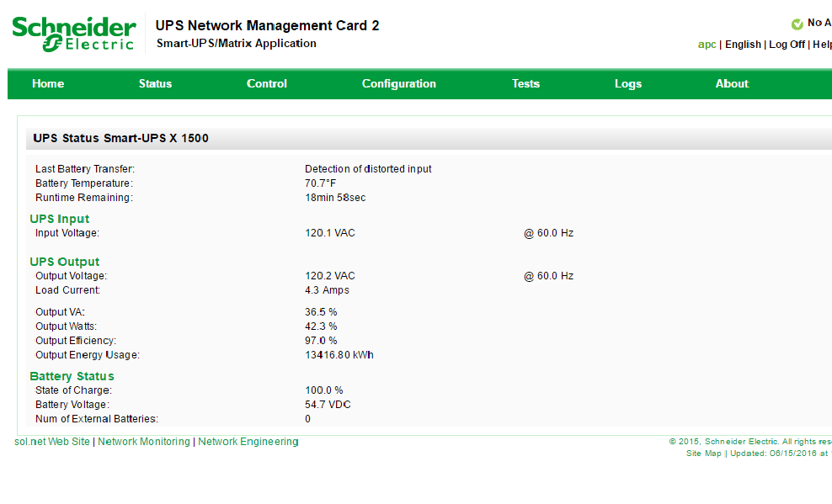Click the UPS Output section heading
The height and width of the screenshot is (504, 832).
coord(65,262)
